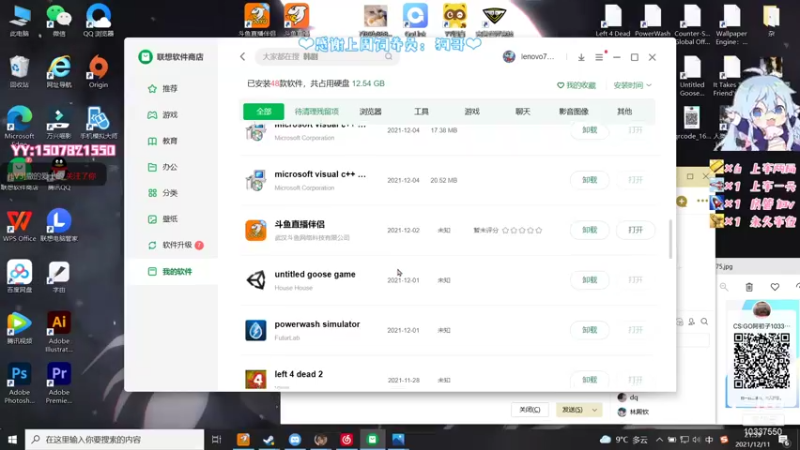Open 软件升级 in the sidebar
This screenshot has height=450, width=800.
(175, 245)
